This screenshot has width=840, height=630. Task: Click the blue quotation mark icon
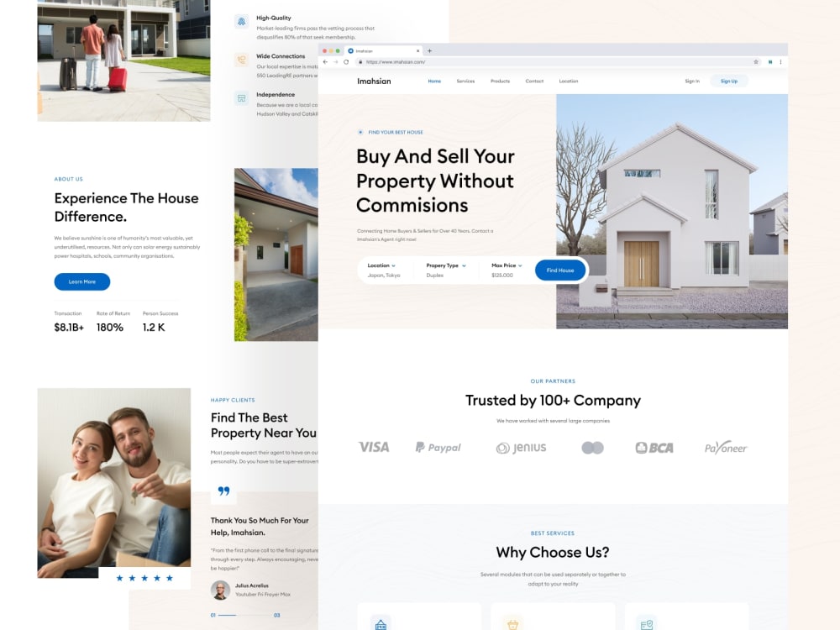point(223,491)
